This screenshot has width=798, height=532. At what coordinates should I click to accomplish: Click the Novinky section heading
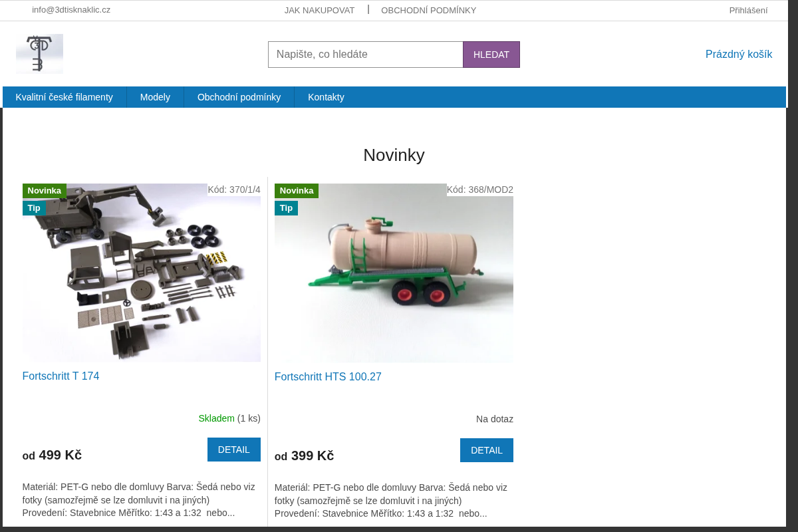tap(394, 155)
